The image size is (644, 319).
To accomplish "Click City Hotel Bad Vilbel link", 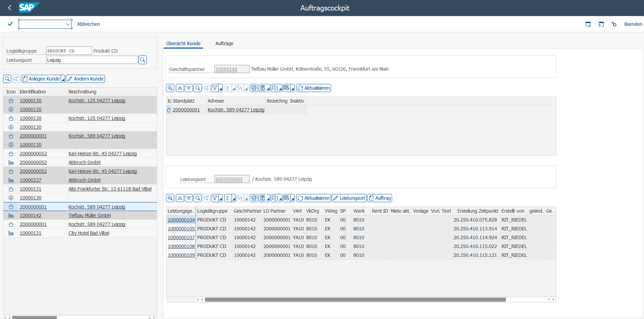I will pyautogui.click(x=89, y=233).
